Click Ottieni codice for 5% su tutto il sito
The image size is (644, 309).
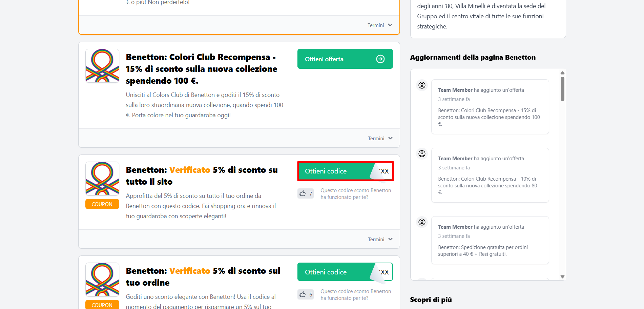(x=345, y=171)
